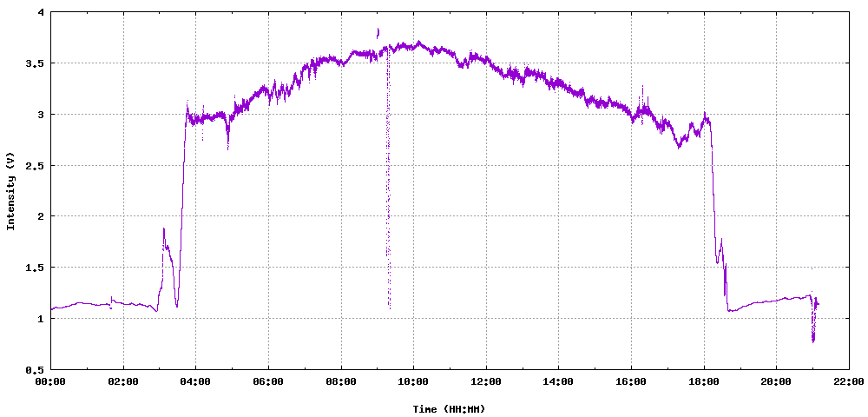The width and height of the screenshot is (868, 417).
Task: Click the y-axis value '3'
Action: [42, 115]
